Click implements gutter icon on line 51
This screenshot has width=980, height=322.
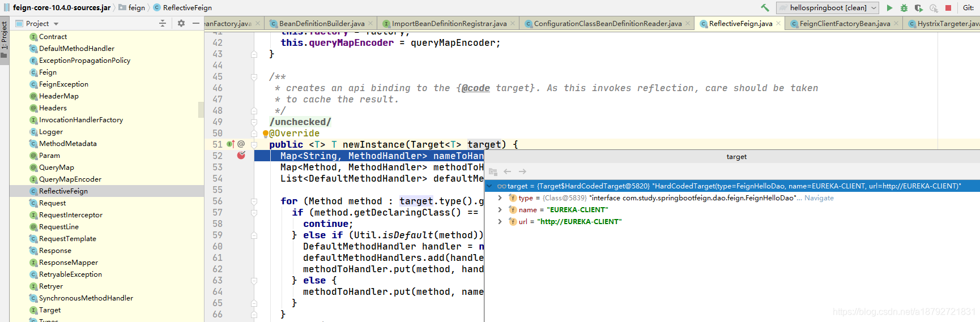[231, 144]
